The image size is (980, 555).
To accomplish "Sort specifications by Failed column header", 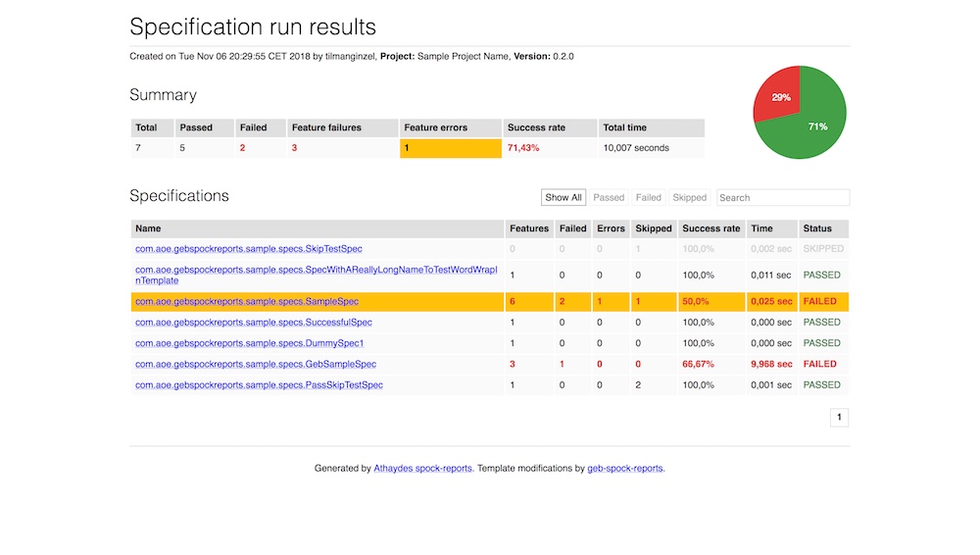I will click(572, 228).
